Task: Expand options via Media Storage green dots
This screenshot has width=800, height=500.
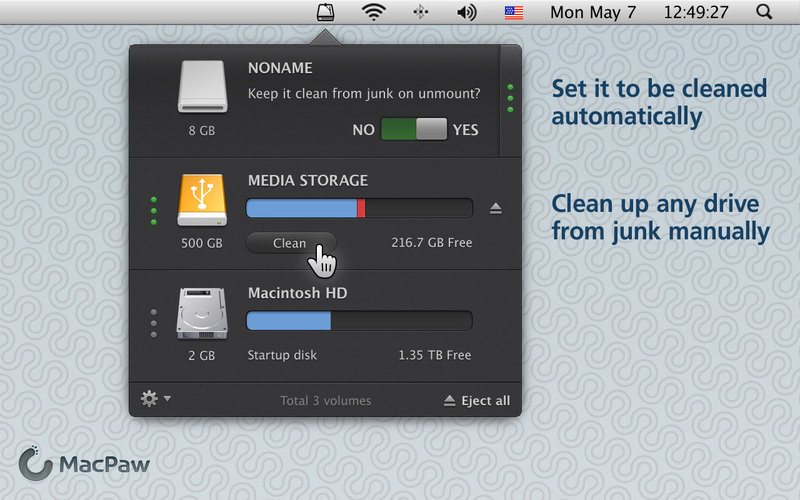Action: pos(153,211)
